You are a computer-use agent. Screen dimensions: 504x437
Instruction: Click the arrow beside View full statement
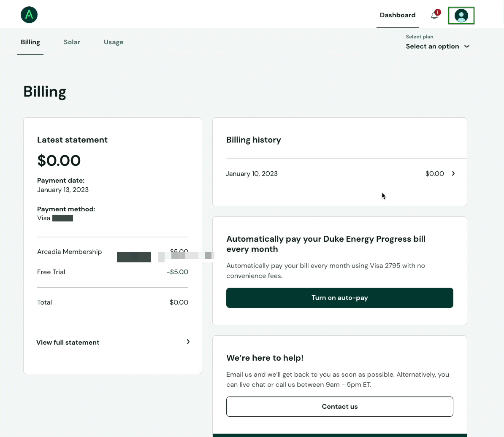[x=188, y=342]
